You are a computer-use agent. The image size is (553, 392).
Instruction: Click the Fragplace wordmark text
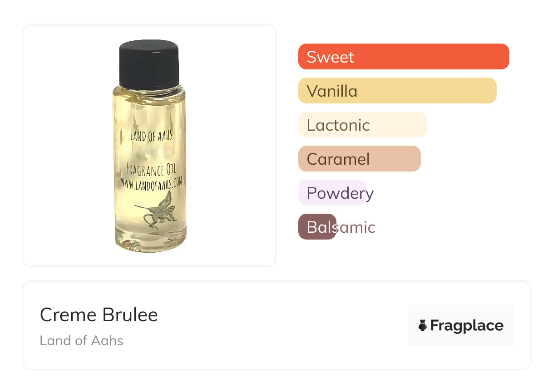467,326
